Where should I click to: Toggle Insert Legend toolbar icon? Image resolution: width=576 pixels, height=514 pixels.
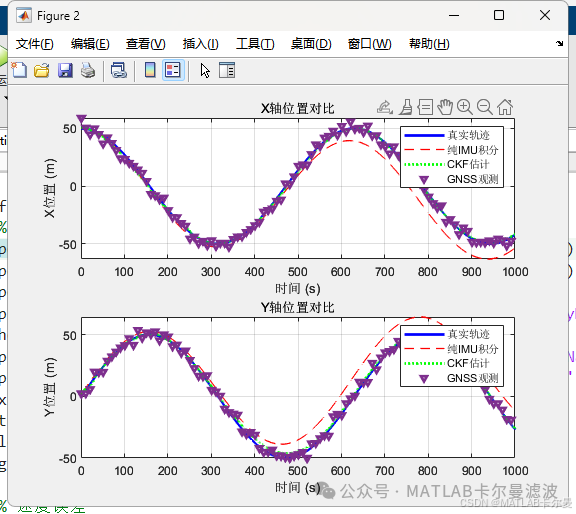coord(173,70)
